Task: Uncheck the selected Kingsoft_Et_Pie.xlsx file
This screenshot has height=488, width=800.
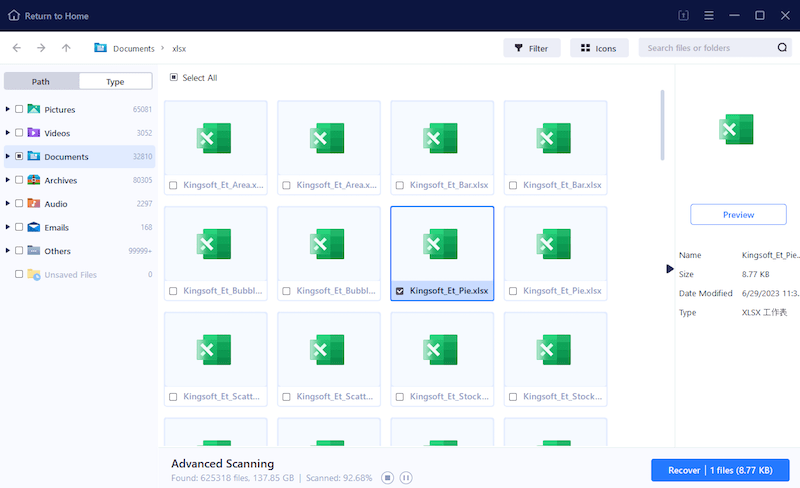Action: click(x=400, y=291)
